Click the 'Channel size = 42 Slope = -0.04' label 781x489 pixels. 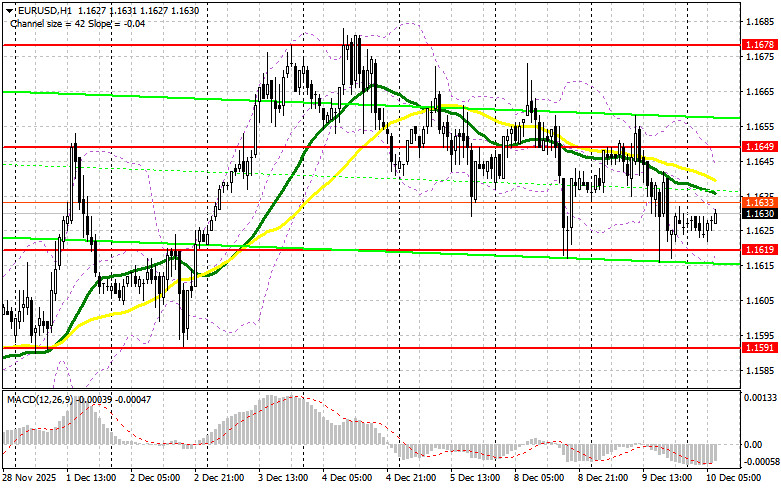click(x=77, y=23)
